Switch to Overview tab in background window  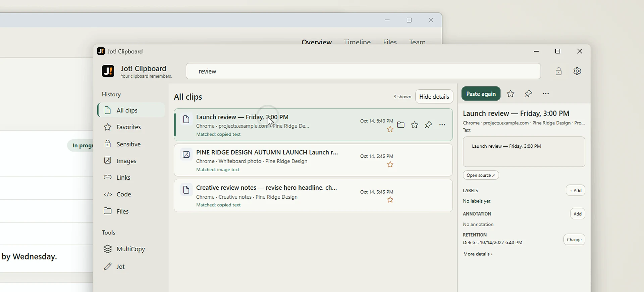point(316,42)
